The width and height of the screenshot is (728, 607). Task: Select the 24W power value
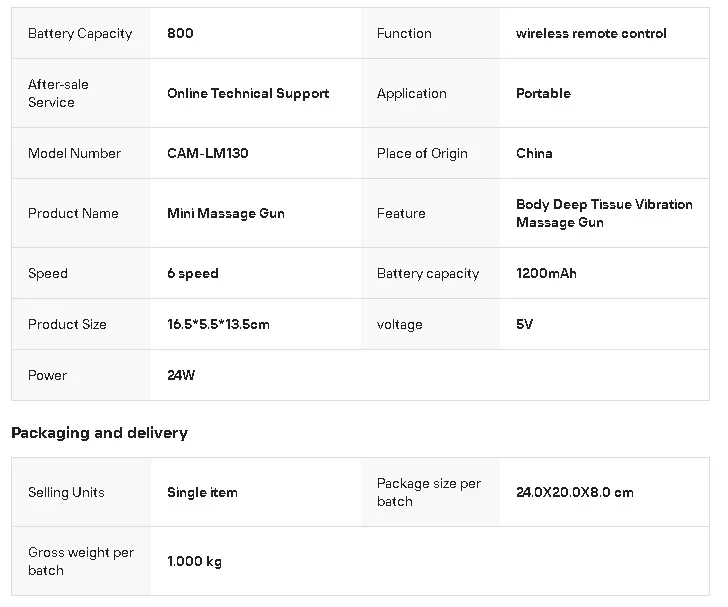(x=181, y=375)
